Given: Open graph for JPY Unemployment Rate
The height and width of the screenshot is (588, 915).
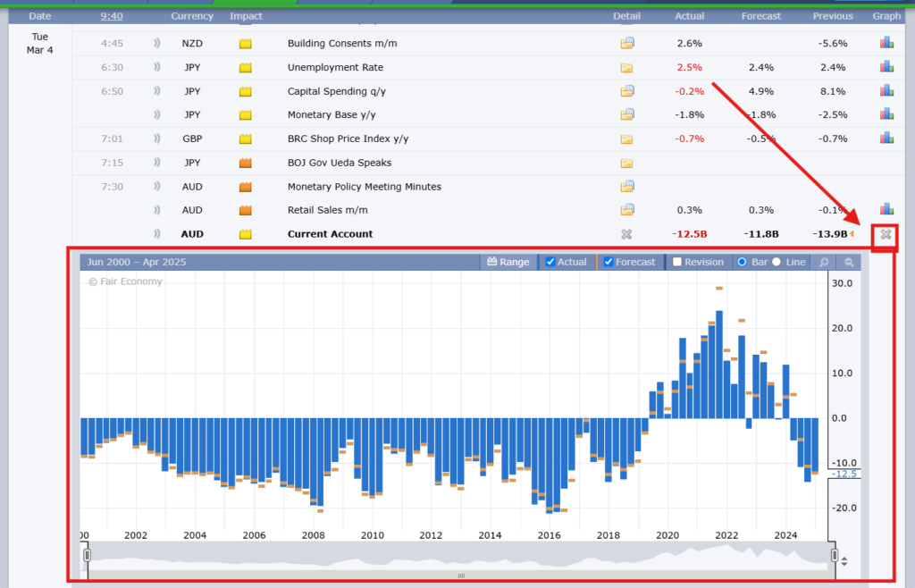Looking at the screenshot, I should point(886,66).
